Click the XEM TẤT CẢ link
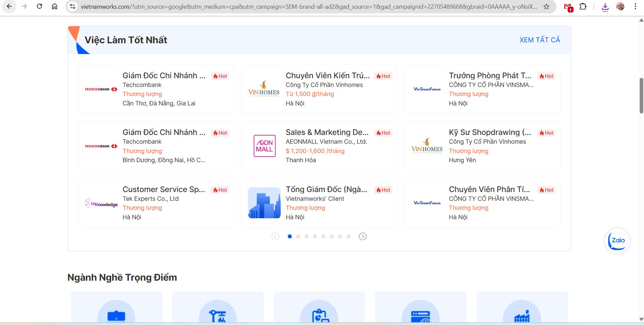This screenshot has height=325, width=644. point(540,40)
